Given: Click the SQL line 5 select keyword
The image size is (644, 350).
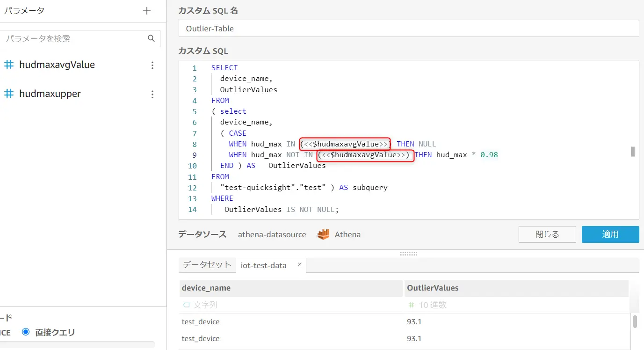Looking at the screenshot, I should [233, 111].
